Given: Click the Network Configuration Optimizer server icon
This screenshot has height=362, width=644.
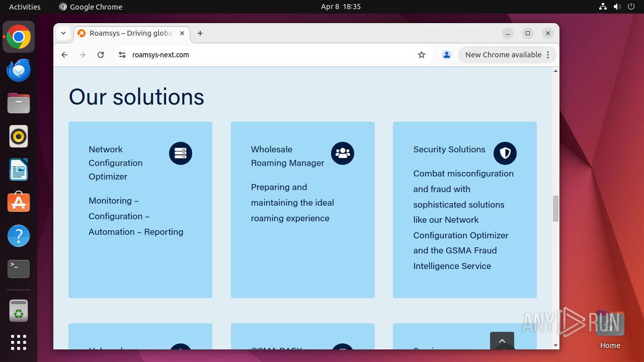Looking at the screenshot, I should coord(181,153).
